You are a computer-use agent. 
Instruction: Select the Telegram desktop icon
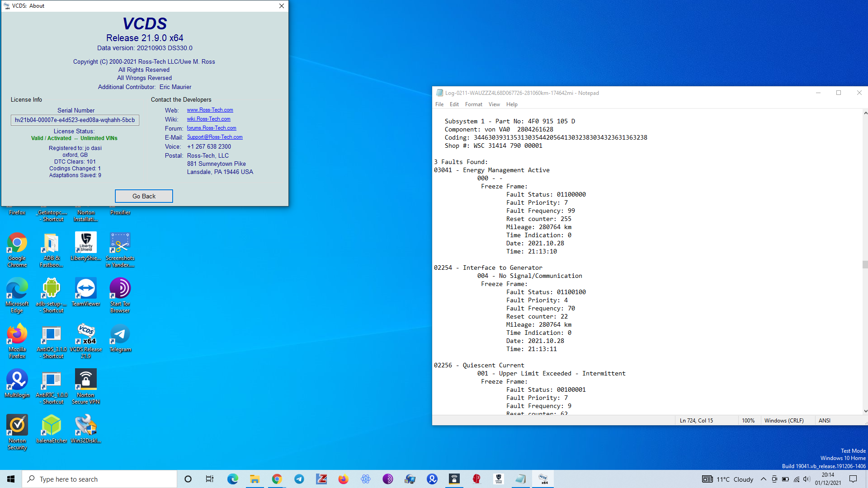[x=120, y=338]
